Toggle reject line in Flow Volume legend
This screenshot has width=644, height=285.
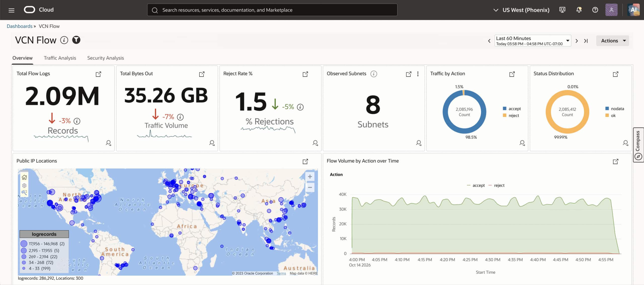pos(496,185)
